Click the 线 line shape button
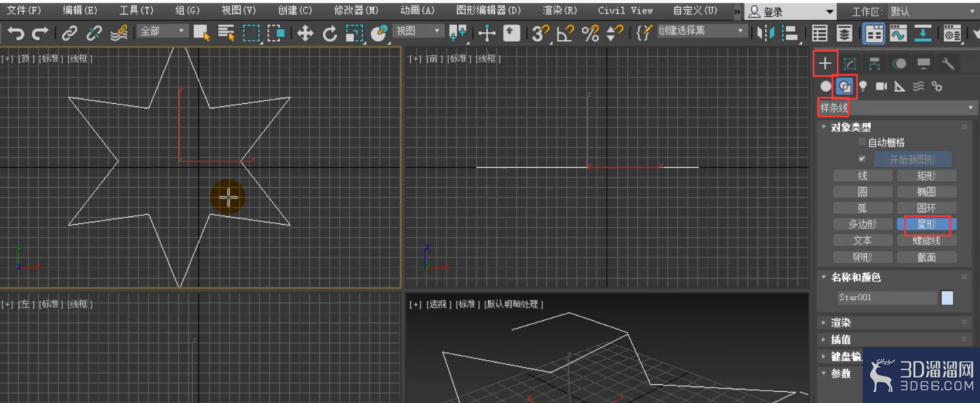The height and width of the screenshot is (403, 980). click(863, 175)
